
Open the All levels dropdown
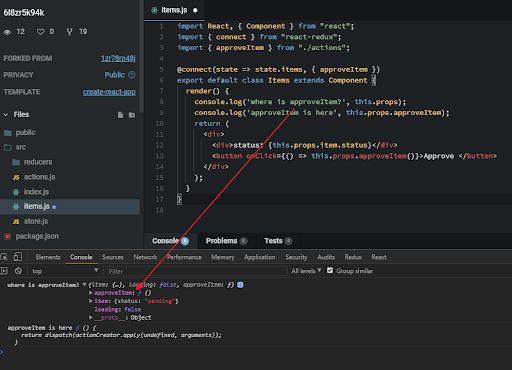click(306, 271)
